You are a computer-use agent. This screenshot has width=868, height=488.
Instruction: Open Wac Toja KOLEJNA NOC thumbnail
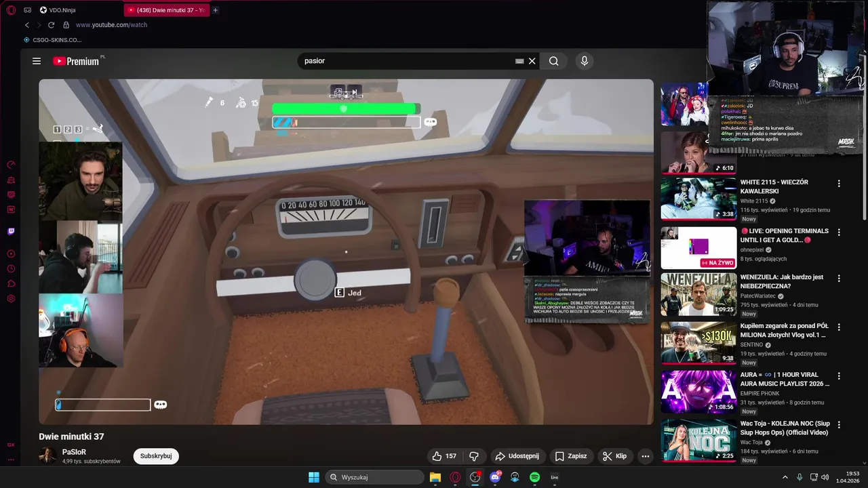tap(698, 441)
